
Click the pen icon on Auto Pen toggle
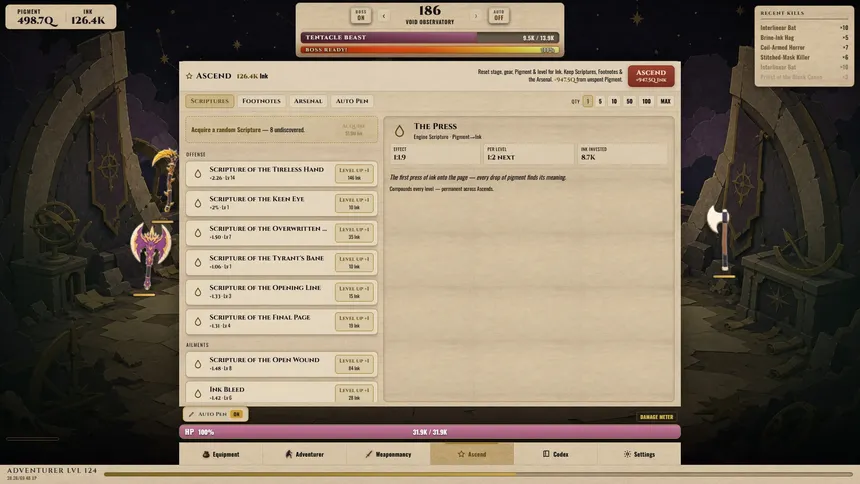click(x=191, y=414)
